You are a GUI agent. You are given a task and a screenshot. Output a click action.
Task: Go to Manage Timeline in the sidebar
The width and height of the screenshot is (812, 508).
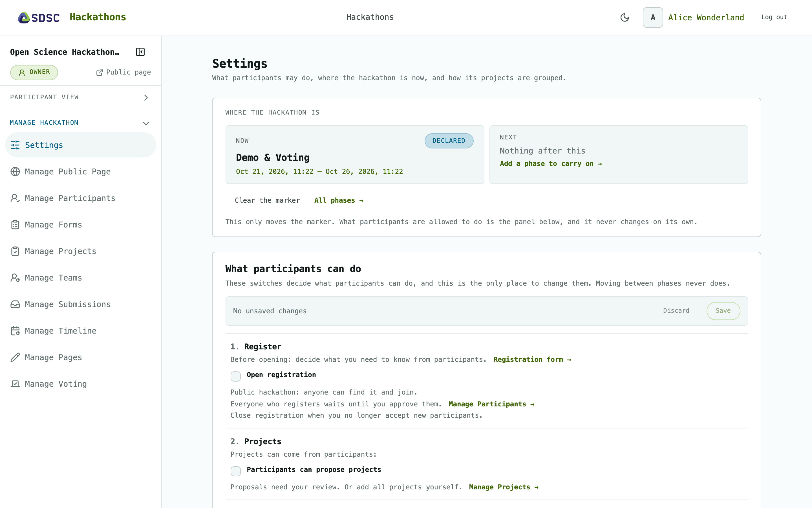pos(81,331)
